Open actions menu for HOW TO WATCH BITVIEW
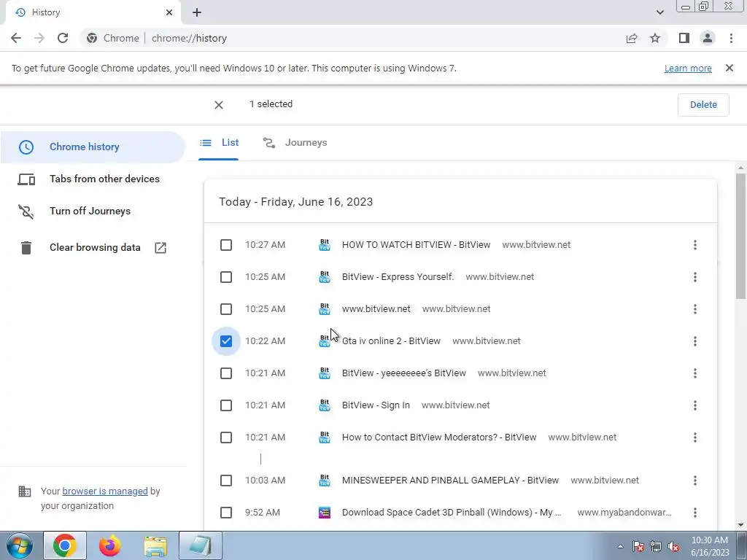 pos(695,245)
